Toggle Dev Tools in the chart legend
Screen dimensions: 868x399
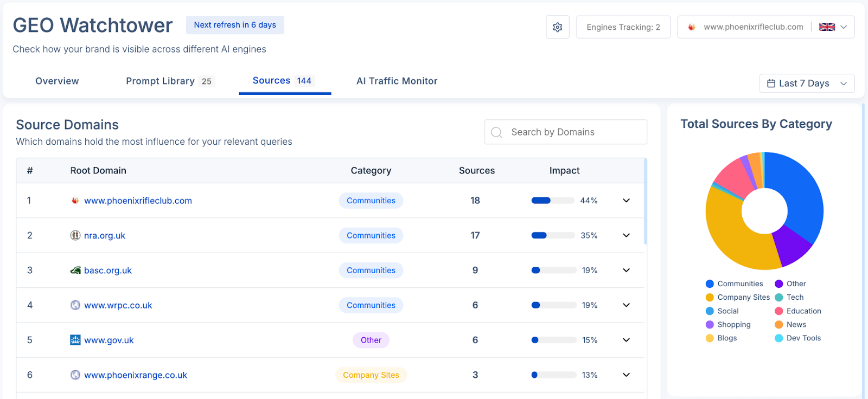pyautogui.click(x=797, y=338)
